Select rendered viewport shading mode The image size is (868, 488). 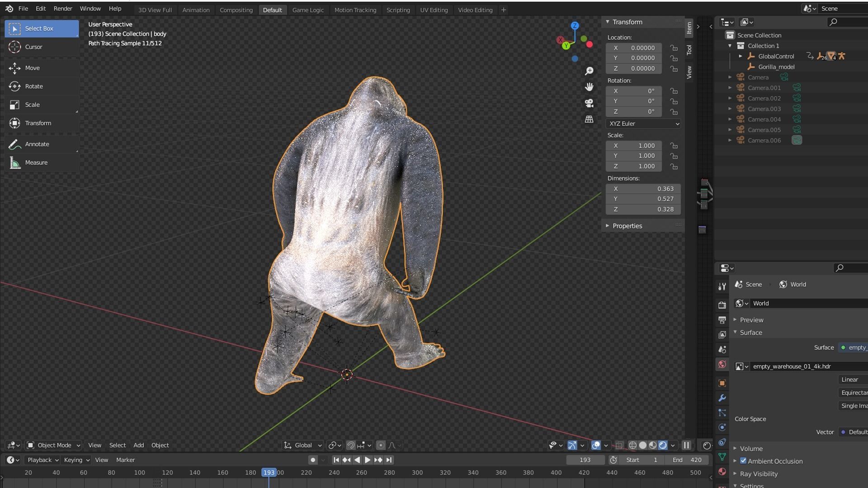(x=663, y=446)
